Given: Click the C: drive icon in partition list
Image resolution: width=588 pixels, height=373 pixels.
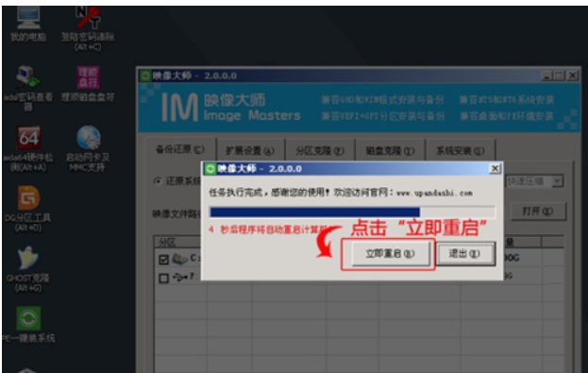Looking at the screenshot, I should point(179,259).
